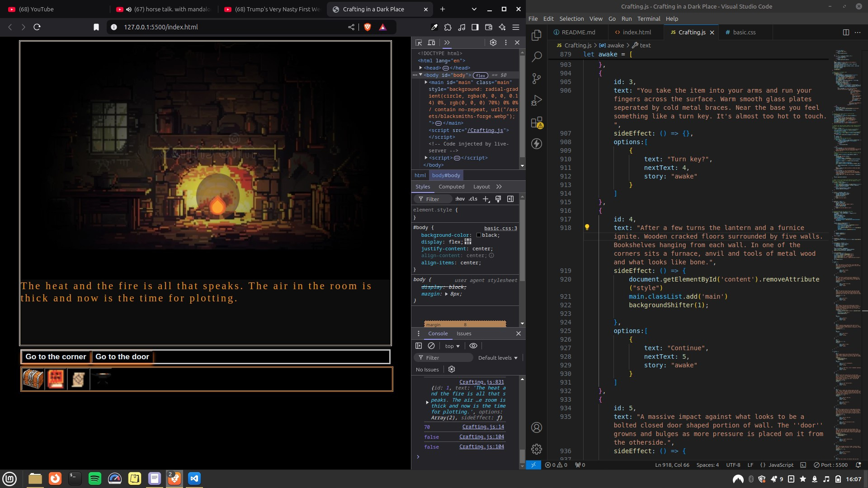Toggle the computed styles sidebar pane

510,199
